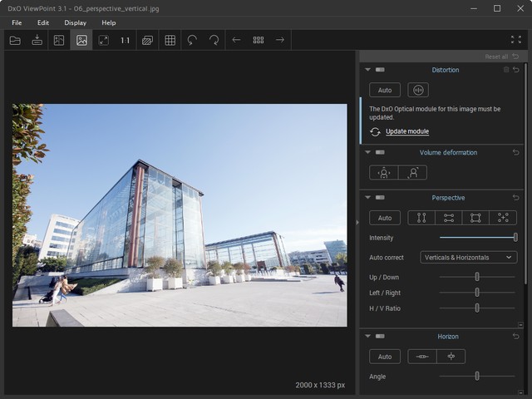Select the force parallel verticals tool
Screen dimensions: 532x399
pos(421,218)
